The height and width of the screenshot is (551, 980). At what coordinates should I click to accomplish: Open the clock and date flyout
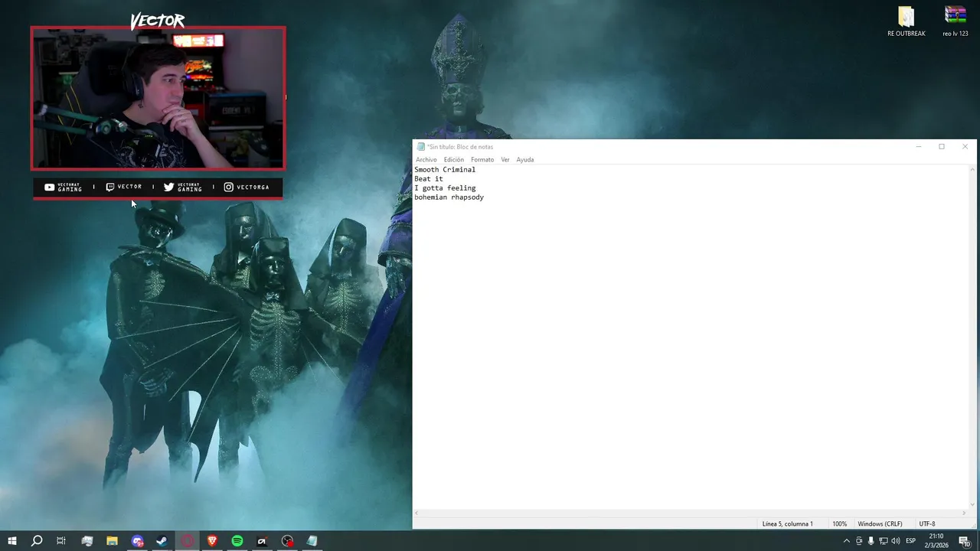point(936,541)
